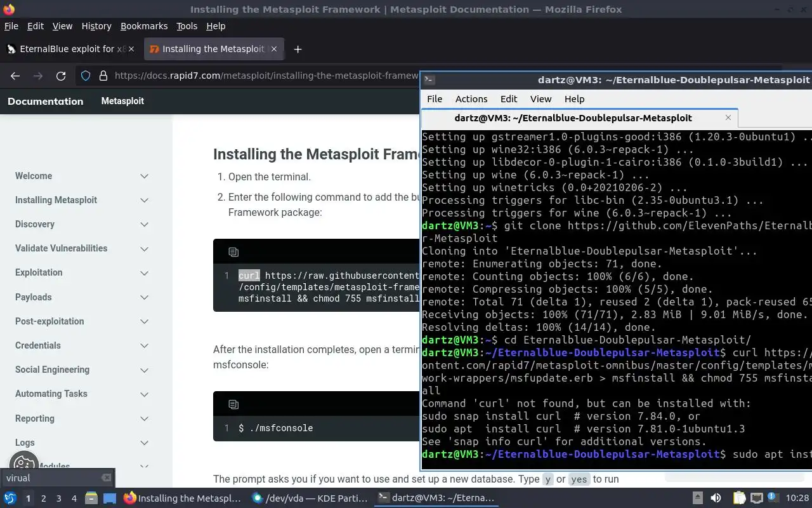The image size is (812, 508).
Task: Switch to virtual desktop 4
Action: [74, 498]
